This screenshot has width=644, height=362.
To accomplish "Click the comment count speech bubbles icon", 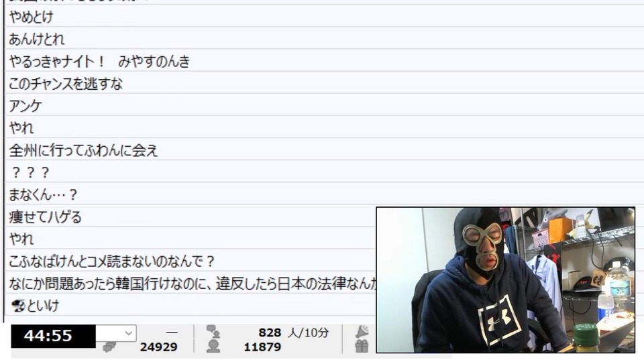I will (109, 347).
